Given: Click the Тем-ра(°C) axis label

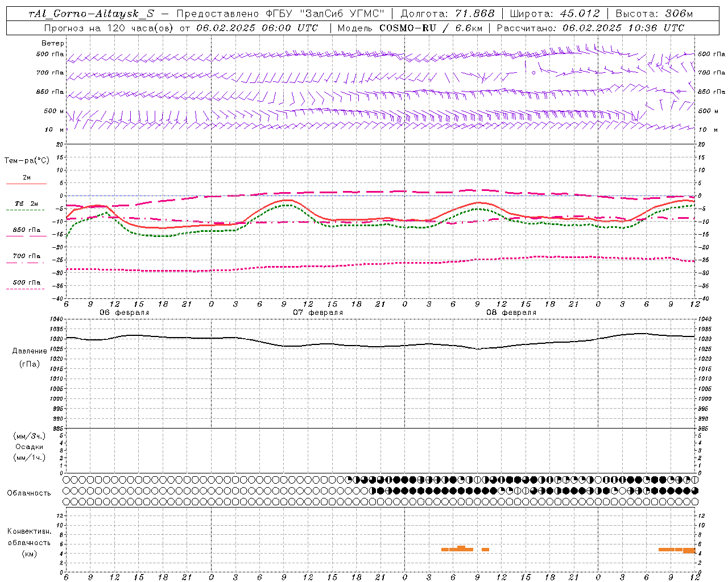Looking at the screenshot, I should point(27,161).
